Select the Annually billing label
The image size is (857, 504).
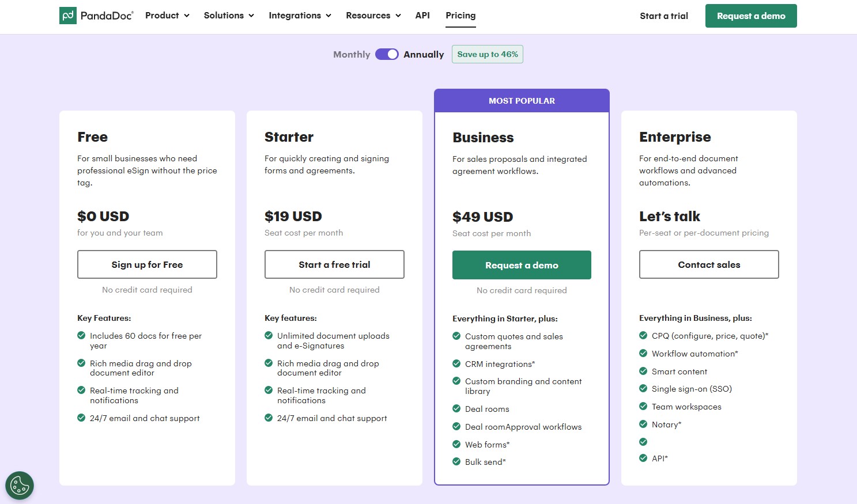tap(424, 54)
